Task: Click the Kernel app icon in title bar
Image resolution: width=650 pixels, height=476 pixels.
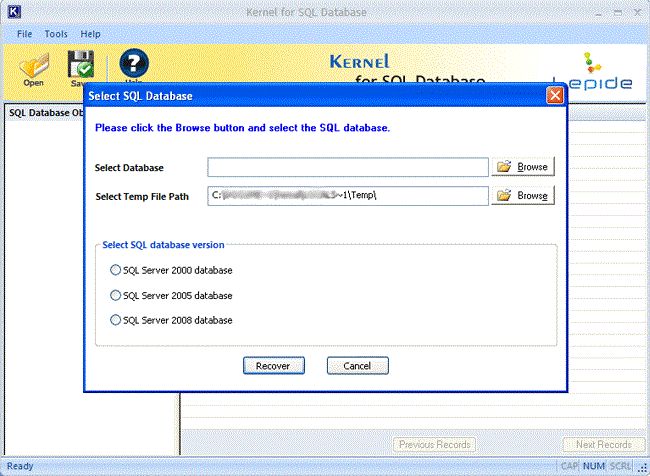Action: [14, 12]
